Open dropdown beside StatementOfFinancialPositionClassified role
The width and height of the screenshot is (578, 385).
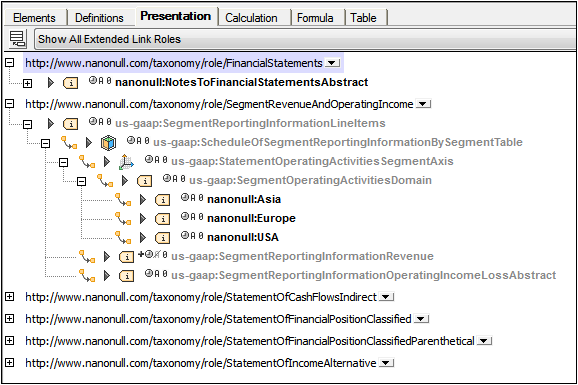[x=421, y=319]
